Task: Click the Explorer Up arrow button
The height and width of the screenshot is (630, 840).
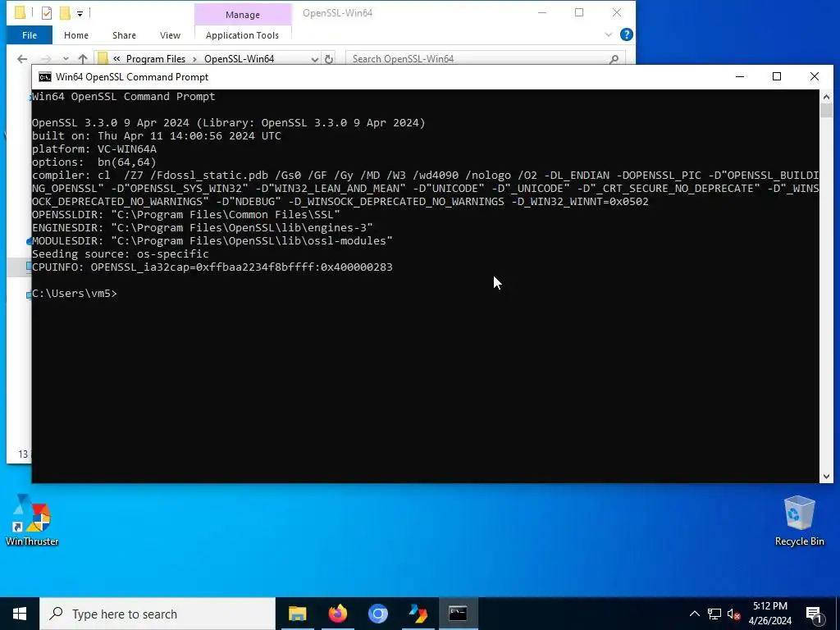Action: point(83,59)
